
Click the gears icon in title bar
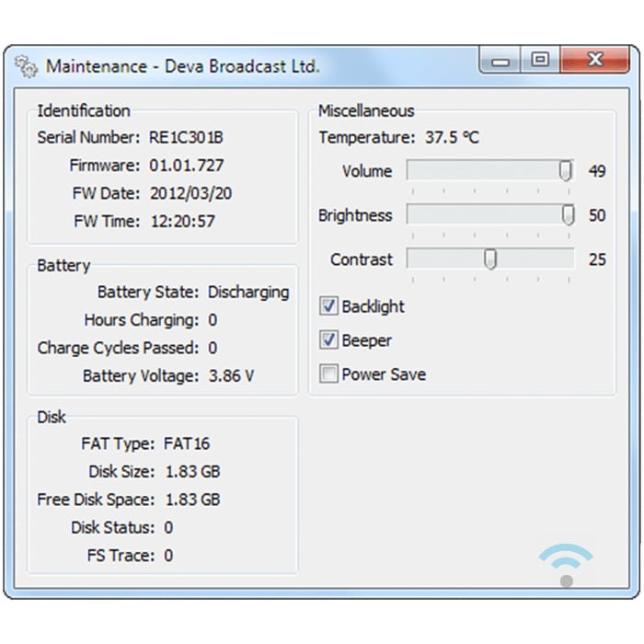coord(27,66)
